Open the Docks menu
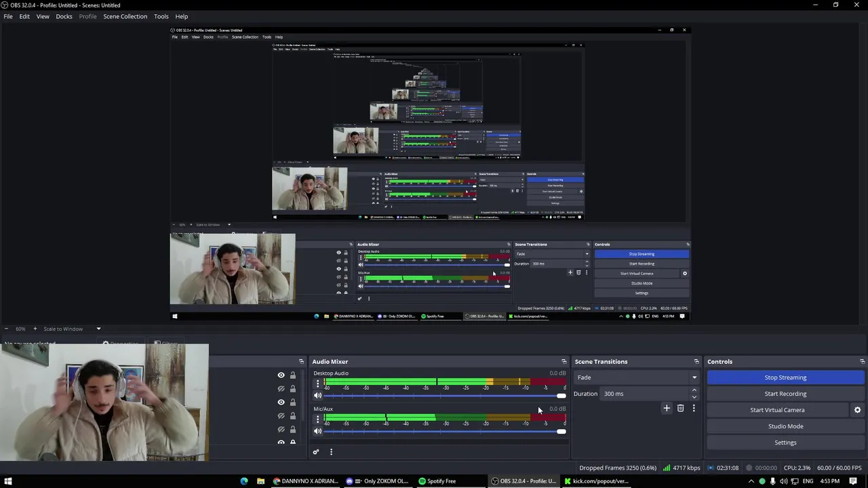The height and width of the screenshot is (488, 868). (x=64, y=16)
